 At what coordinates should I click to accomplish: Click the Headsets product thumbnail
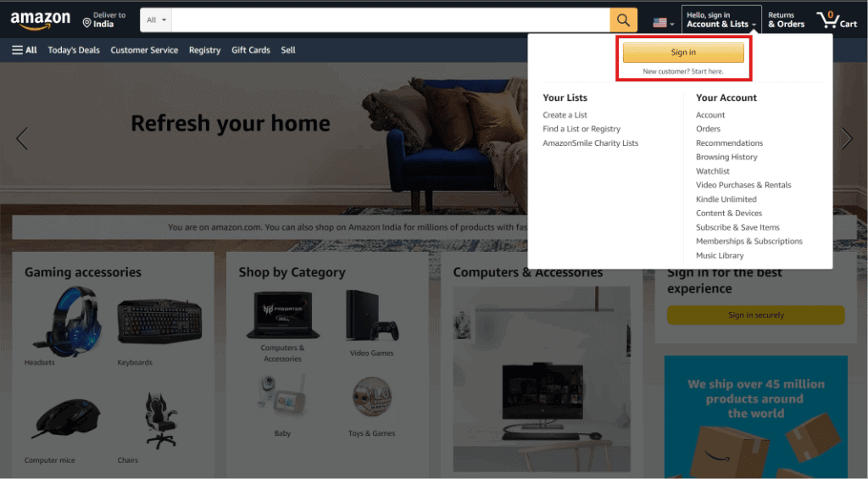click(x=68, y=321)
